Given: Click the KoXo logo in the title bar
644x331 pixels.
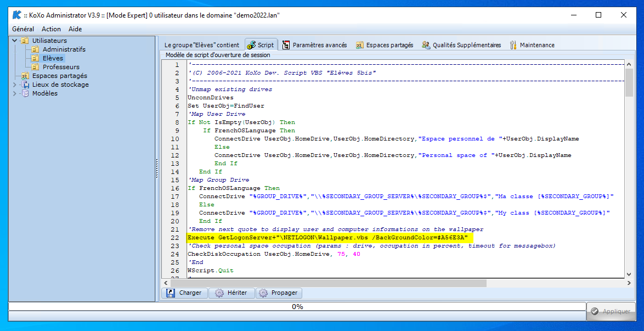Looking at the screenshot, I should (x=16, y=15).
